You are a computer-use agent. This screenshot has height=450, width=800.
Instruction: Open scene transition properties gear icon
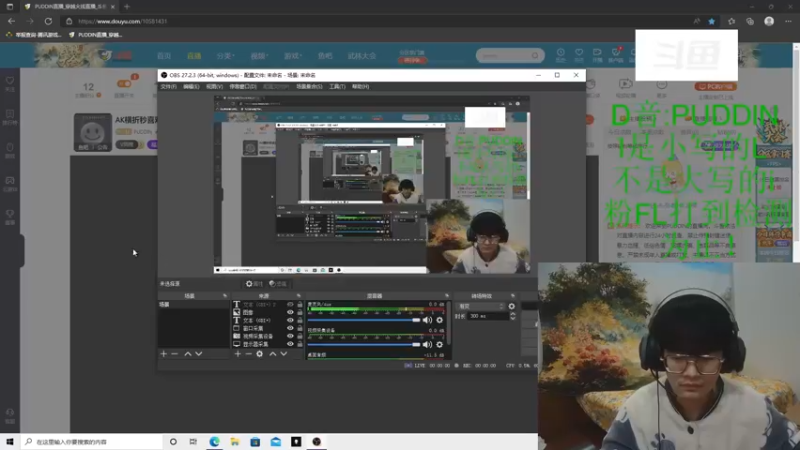(x=512, y=306)
